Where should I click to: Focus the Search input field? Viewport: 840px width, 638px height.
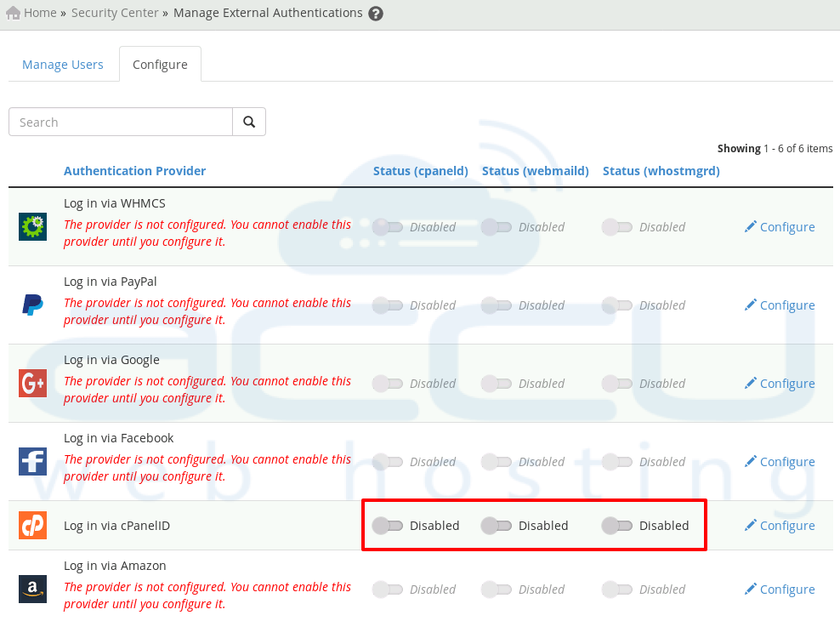click(x=121, y=122)
